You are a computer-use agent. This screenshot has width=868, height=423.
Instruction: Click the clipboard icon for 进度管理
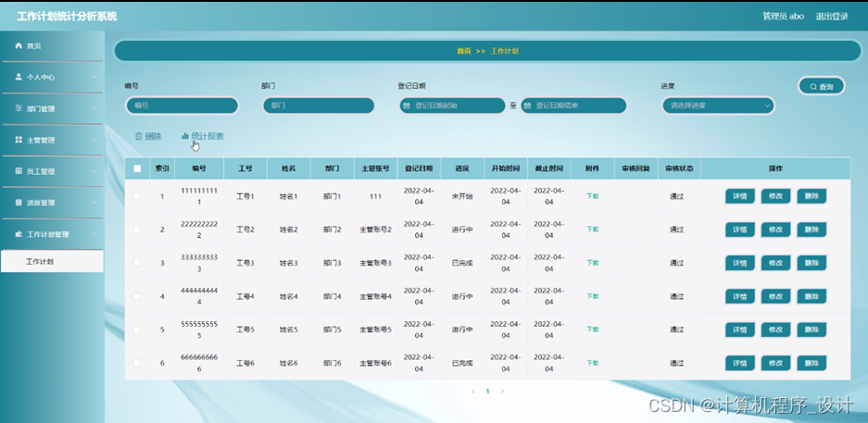pyautogui.click(x=19, y=203)
